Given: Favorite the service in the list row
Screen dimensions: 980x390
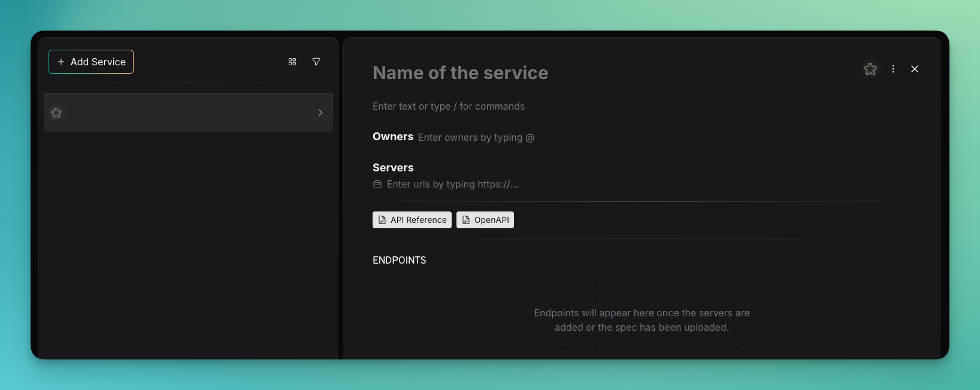Looking at the screenshot, I should click(56, 113).
